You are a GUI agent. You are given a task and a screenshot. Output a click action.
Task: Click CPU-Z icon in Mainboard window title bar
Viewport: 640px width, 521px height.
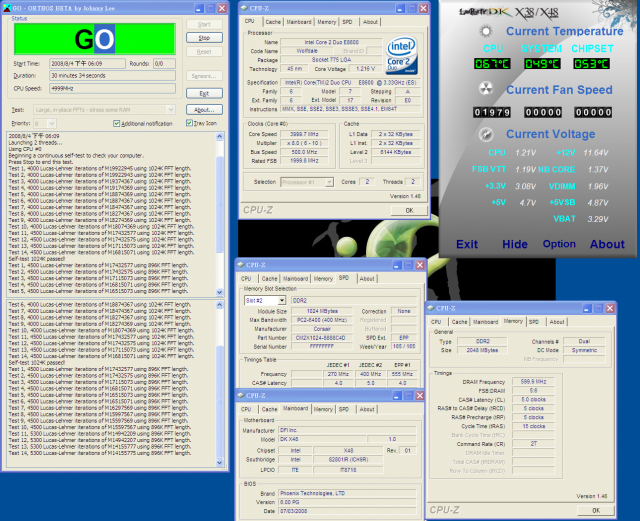tap(240, 395)
